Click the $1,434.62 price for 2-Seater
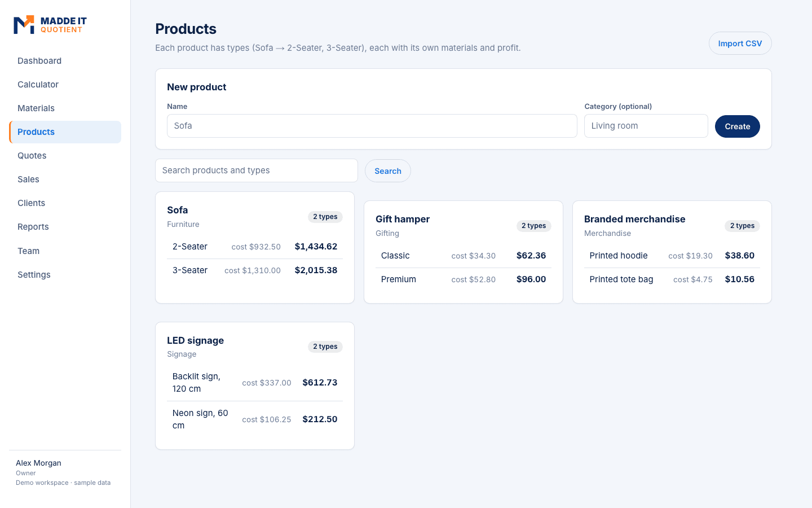 [316, 247]
